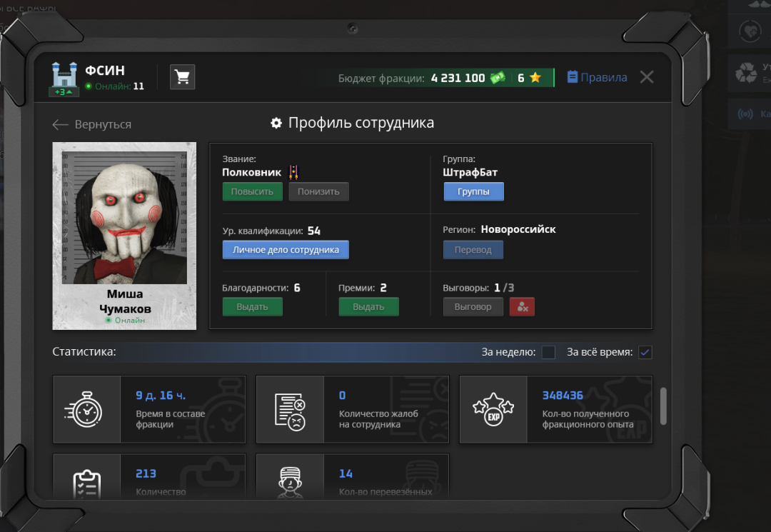Enable the За неделю checkbox
The width and height of the screenshot is (771, 532).
[548, 352]
